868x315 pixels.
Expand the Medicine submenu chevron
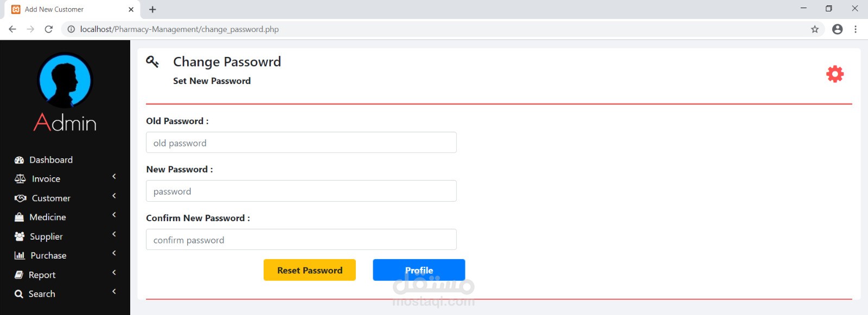tap(114, 215)
